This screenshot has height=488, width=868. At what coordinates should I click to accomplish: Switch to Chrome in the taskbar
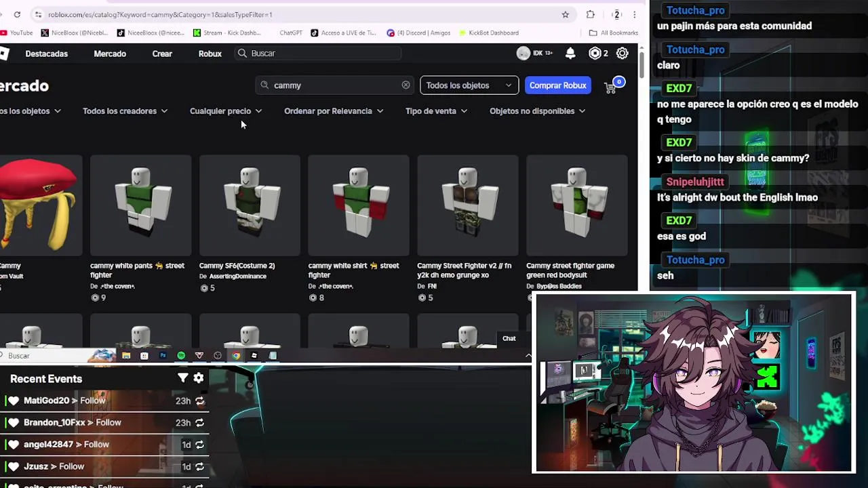pyautogui.click(x=236, y=355)
